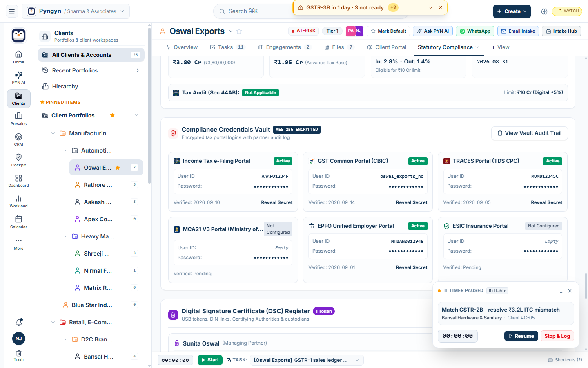Go to Home in left sidebar

click(x=18, y=57)
